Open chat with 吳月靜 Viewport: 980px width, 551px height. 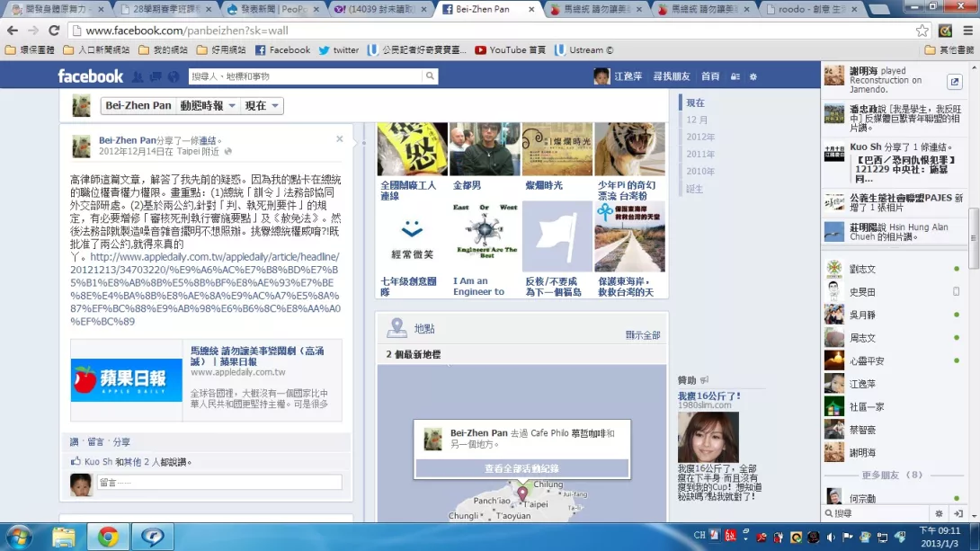(893, 315)
